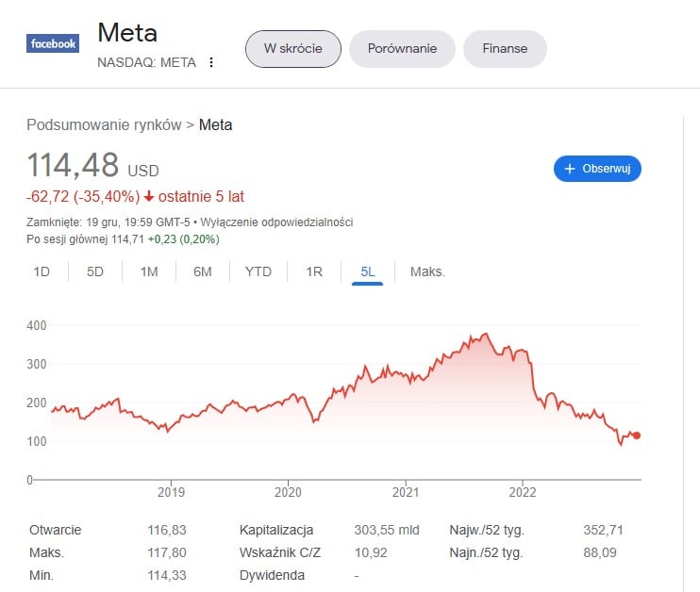The height and width of the screenshot is (592, 700).
Task: Select the 5L time range
Action: (367, 271)
